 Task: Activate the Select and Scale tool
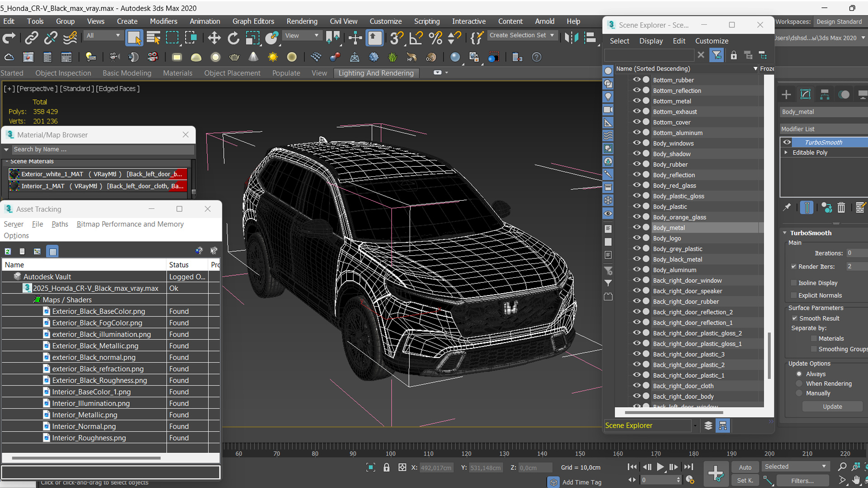pos(252,38)
